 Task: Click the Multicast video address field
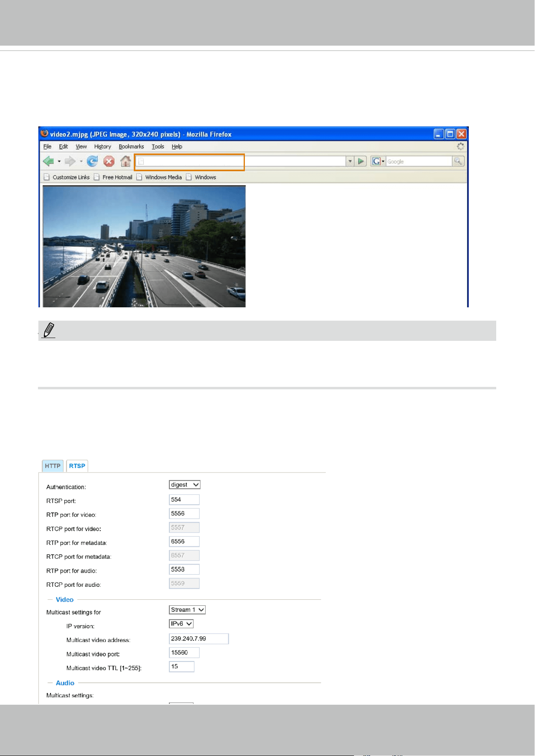[x=199, y=639]
